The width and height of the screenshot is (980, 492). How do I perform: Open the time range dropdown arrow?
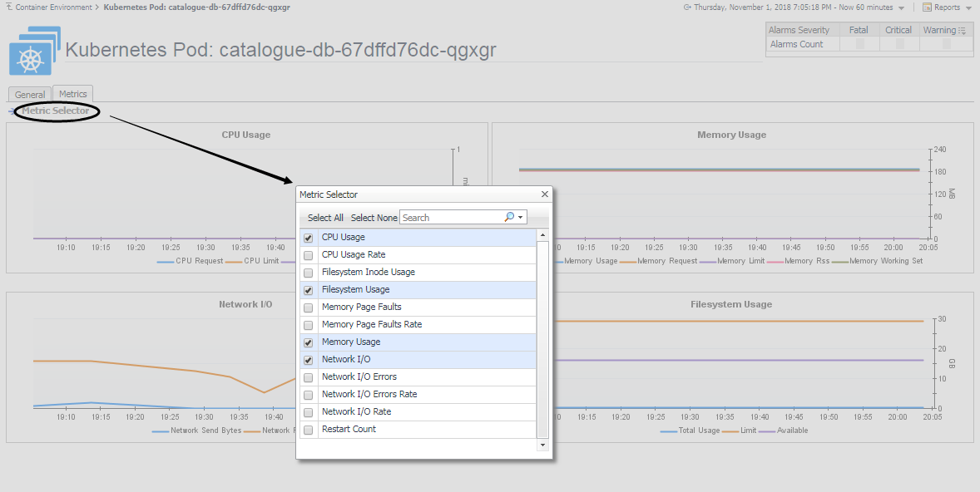click(901, 8)
